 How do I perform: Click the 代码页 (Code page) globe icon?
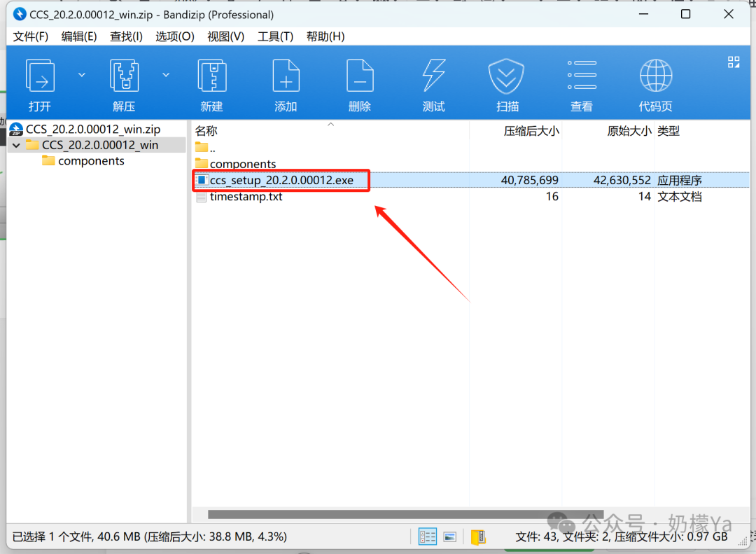(656, 75)
